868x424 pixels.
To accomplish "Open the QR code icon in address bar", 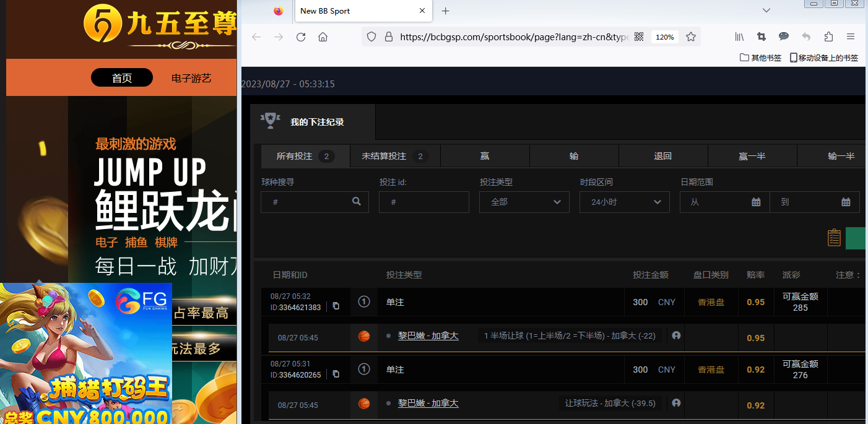I will click(x=639, y=37).
